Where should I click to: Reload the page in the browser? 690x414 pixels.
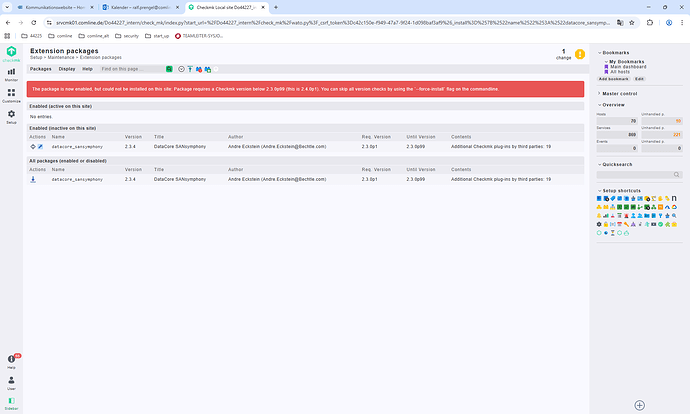[34, 22]
